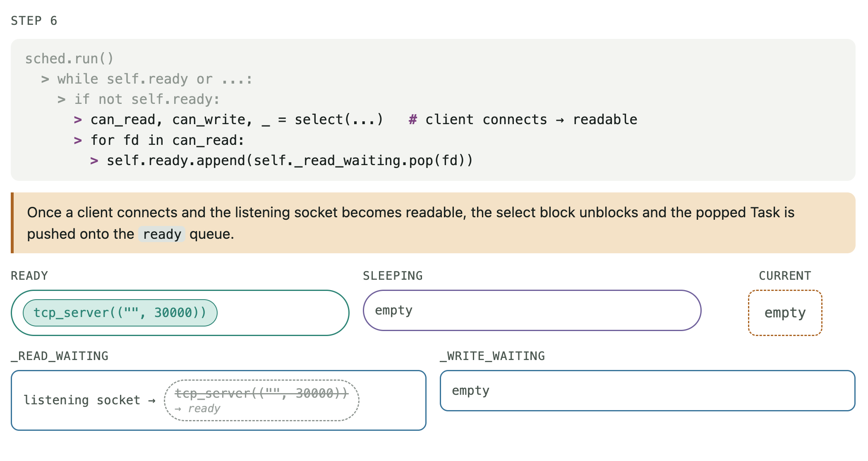Click the sched.run() code line
Viewport: 868px width, 461px height.
[x=69, y=59]
